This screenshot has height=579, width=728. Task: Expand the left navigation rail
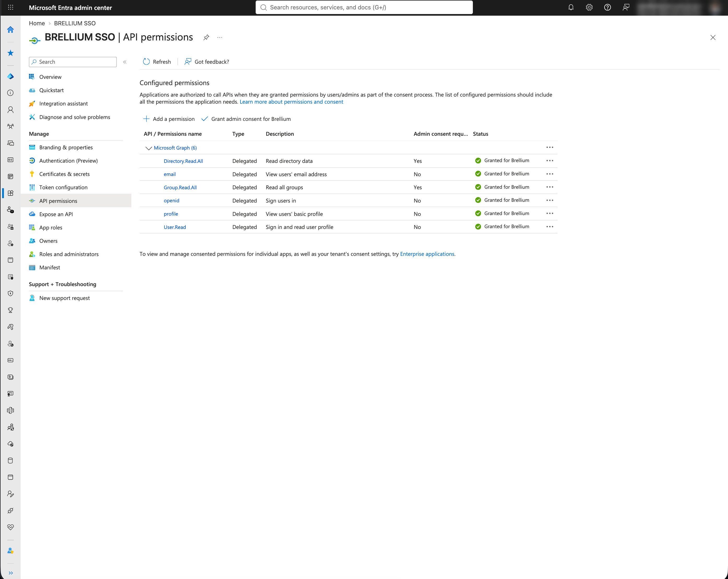pos(10,572)
